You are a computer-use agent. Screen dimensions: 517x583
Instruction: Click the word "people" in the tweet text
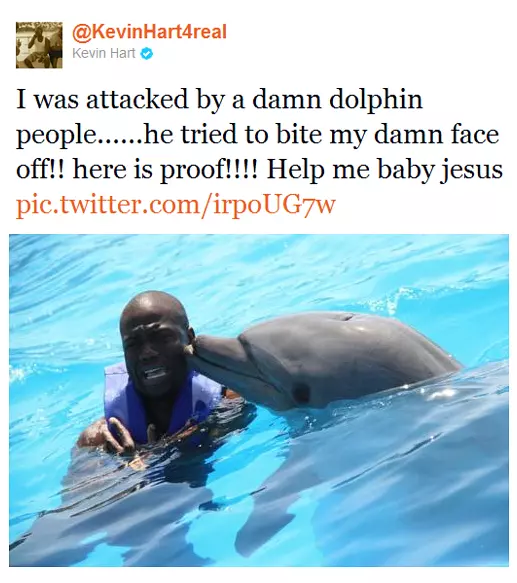55,137
